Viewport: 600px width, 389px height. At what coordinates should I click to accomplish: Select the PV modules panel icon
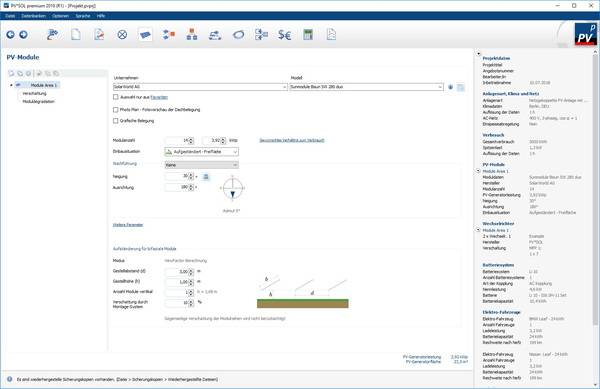pos(145,34)
